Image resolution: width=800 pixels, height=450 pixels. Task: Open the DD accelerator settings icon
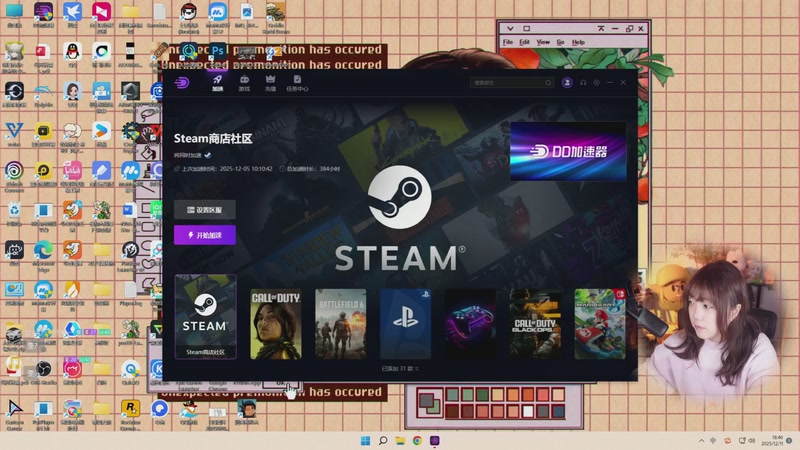596,83
